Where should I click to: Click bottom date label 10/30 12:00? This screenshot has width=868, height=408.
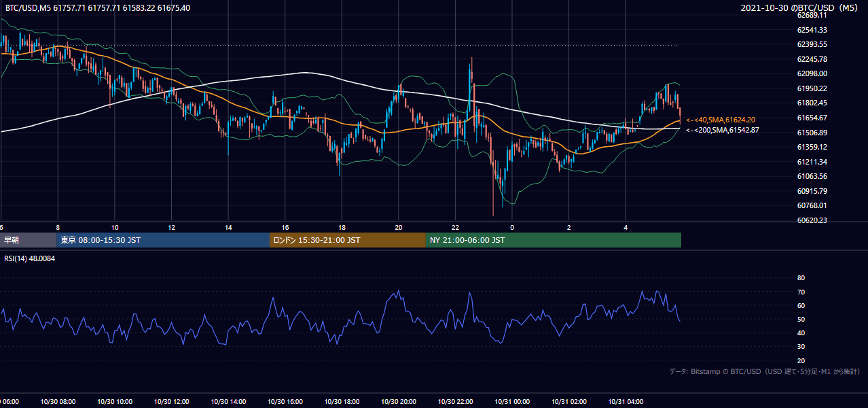point(172,402)
